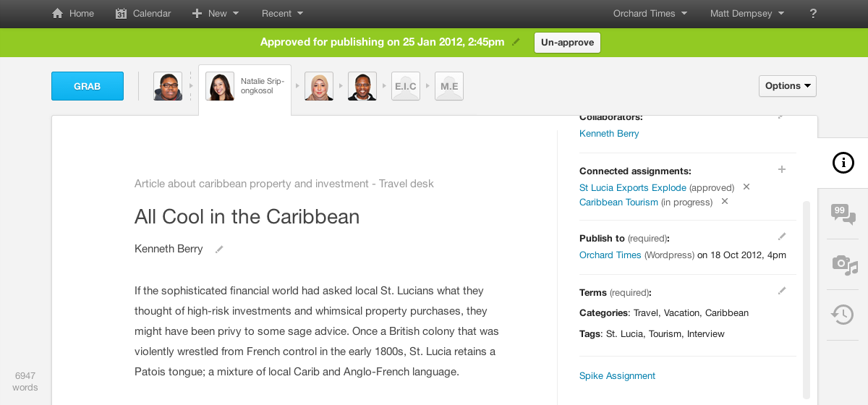The width and height of the screenshot is (868, 405).
Task: Open the help question mark
Action: 813,14
